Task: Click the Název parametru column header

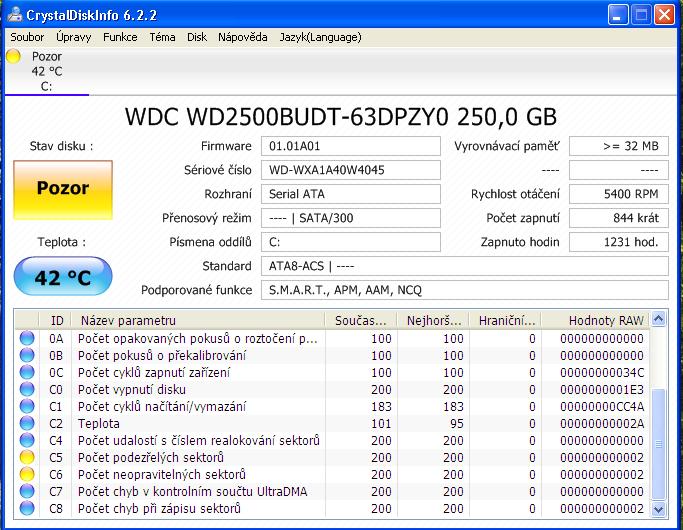Action: [198, 321]
